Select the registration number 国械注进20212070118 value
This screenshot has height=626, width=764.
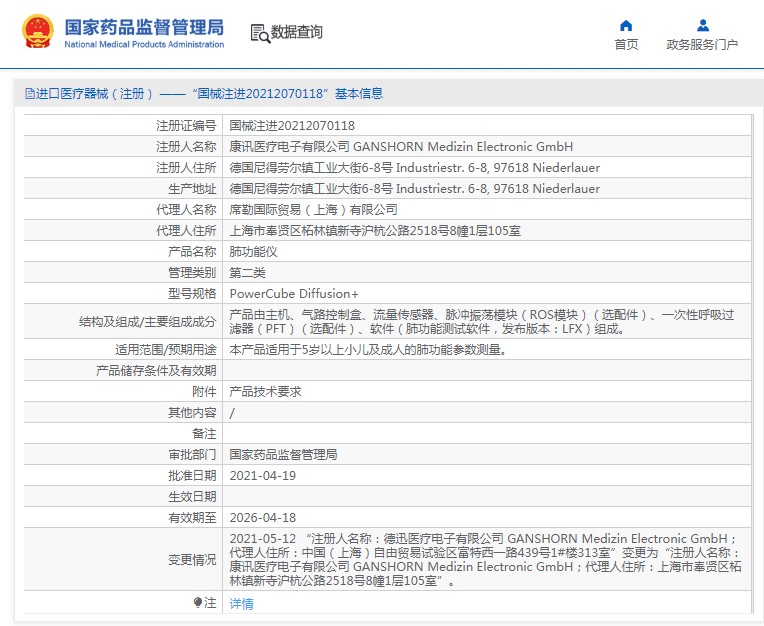coord(292,126)
